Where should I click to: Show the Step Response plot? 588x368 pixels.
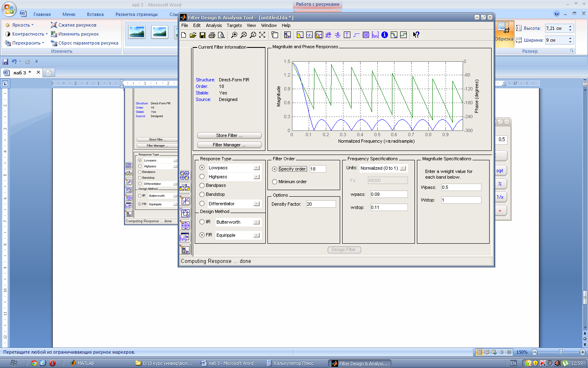(356, 35)
